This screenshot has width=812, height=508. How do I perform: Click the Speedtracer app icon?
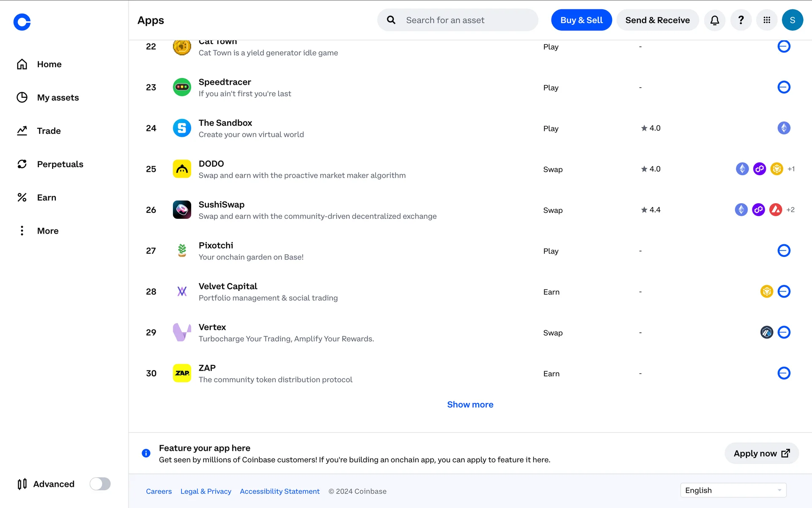pyautogui.click(x=182, y=87)
